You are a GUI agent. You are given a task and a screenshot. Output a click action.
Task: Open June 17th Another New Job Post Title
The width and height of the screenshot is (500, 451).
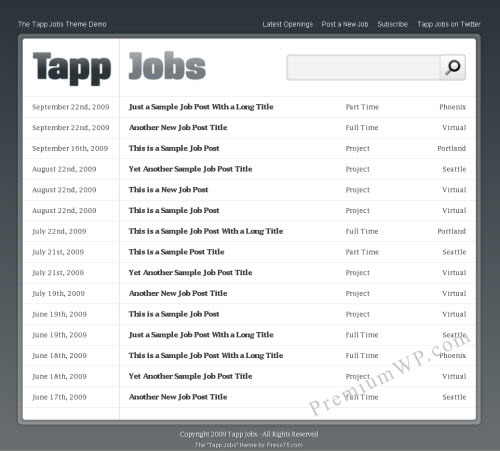click(x=178, y=397)
